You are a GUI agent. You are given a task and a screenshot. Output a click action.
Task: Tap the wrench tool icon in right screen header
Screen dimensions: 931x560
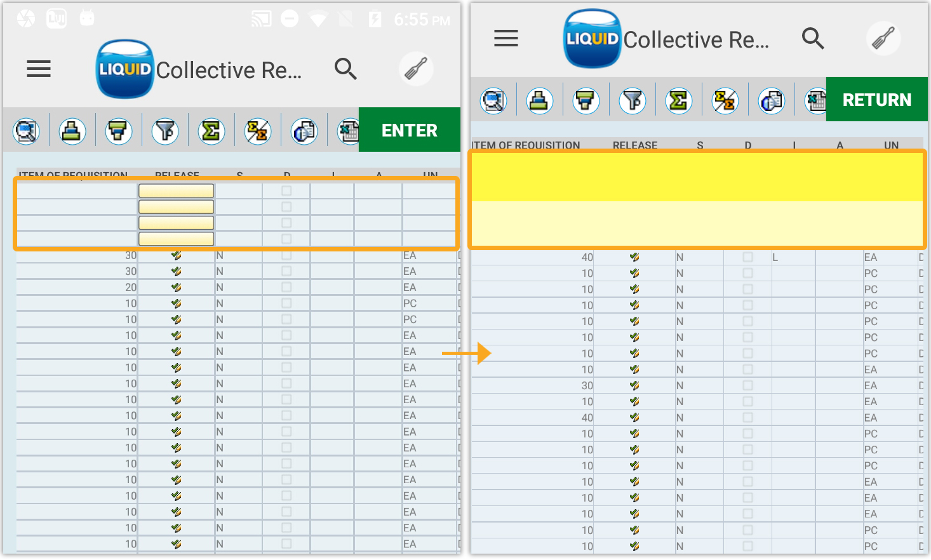pyautogui.click(x=883, y=38)
